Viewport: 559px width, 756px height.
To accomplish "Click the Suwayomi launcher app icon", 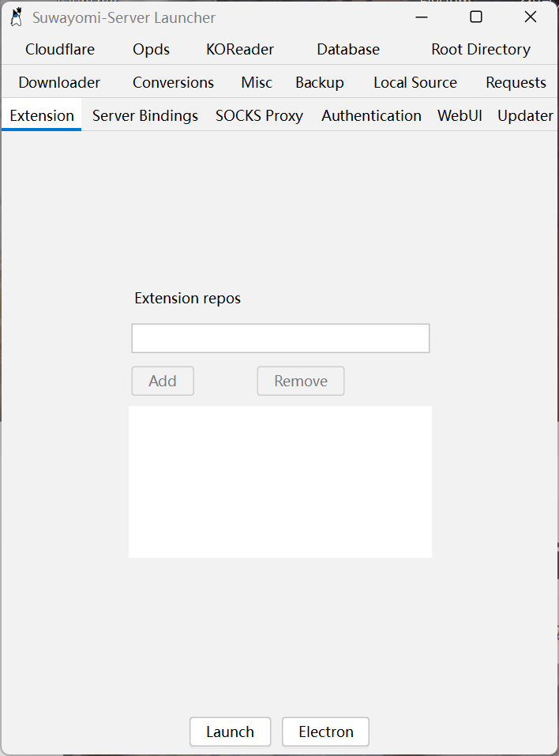I will (x=16, y=17).
